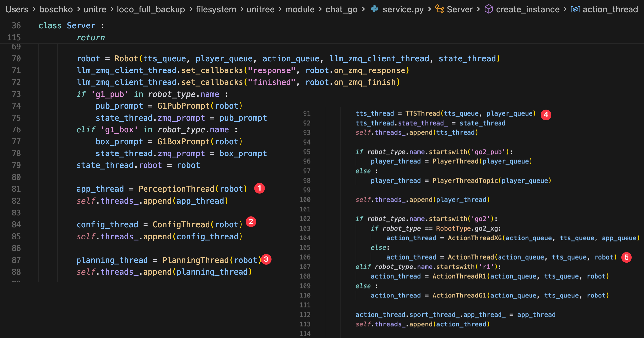Click 'TTSThread' on line 91

tap(423, 113)
